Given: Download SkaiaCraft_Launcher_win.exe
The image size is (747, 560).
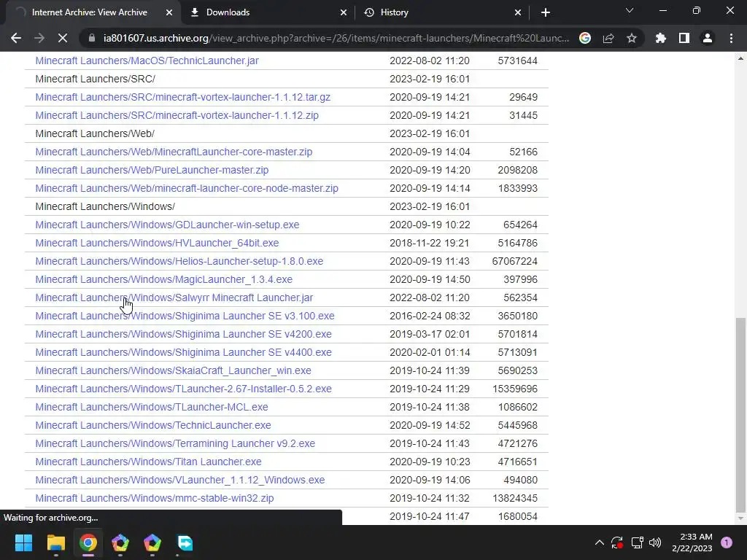Looking at the screenshot, I should 173,370.
